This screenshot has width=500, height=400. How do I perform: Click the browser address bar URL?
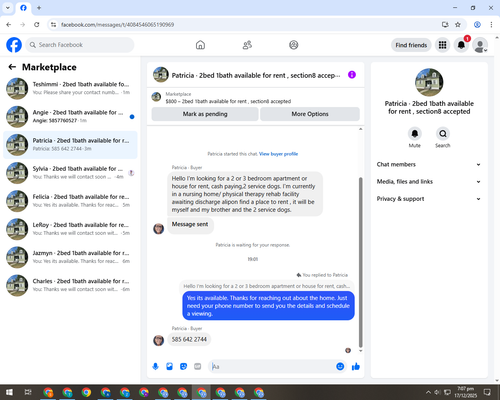(117, 25)
